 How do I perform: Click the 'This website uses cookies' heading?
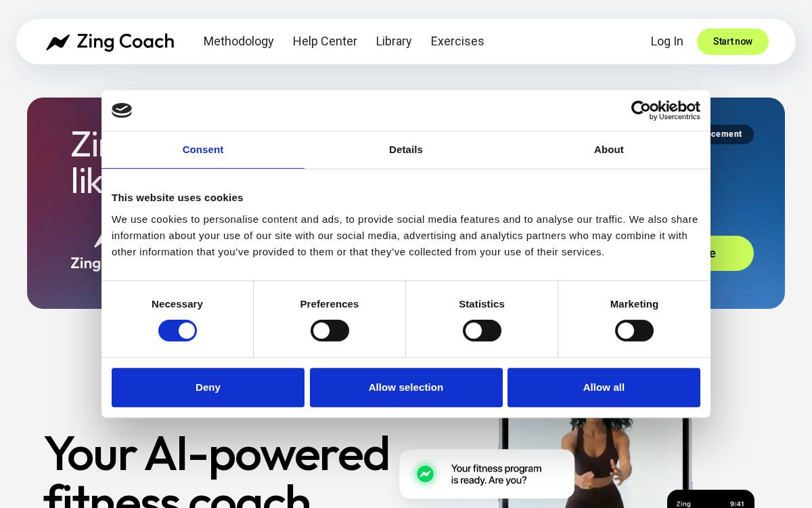[177, 198]
